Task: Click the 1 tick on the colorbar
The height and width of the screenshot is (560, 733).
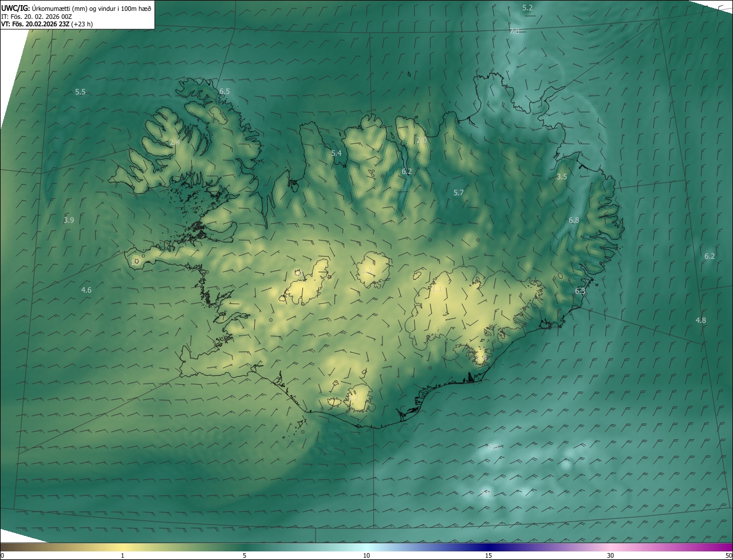Action: (123, 555)
